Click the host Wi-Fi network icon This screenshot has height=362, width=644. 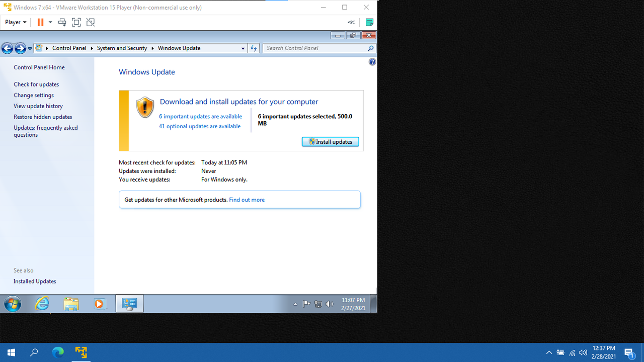click(x=572, y=353)
